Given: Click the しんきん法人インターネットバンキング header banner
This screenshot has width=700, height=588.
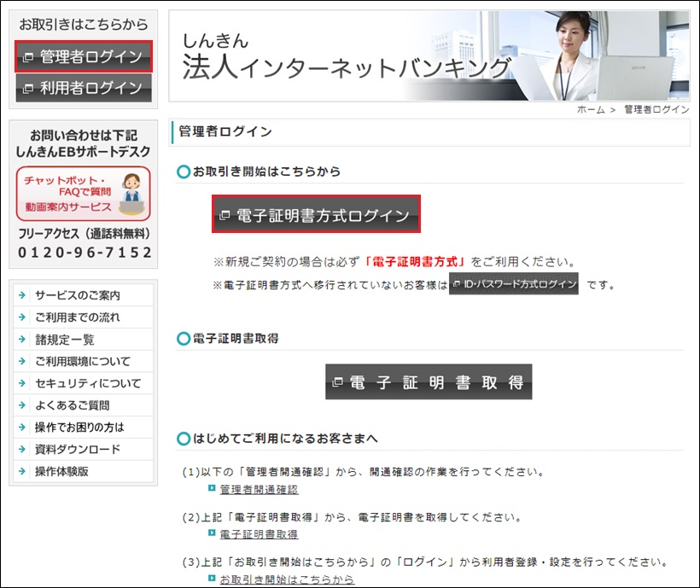Looking at the screenshot, I should pyautogui.click(x=429, y=56).
